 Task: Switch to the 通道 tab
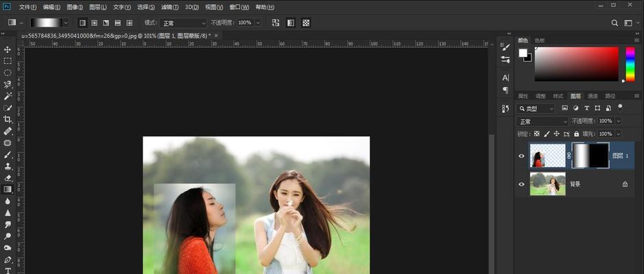pos(593,96)
